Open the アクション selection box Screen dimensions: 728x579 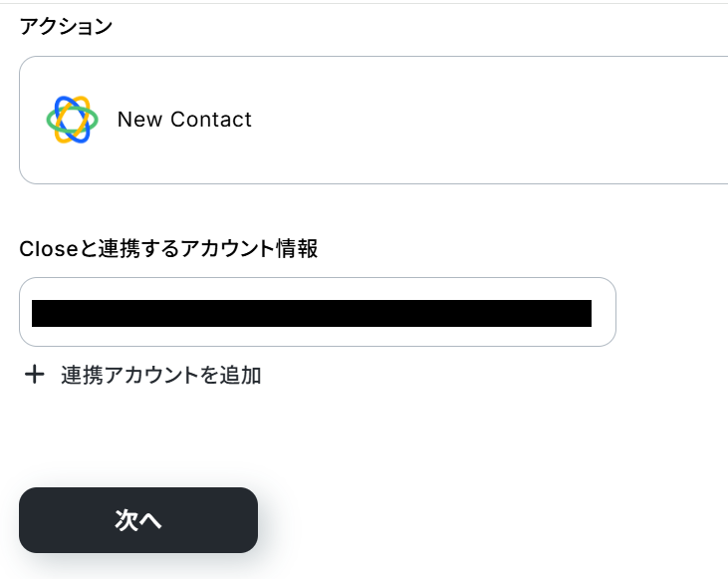click(x=373, y=120)
